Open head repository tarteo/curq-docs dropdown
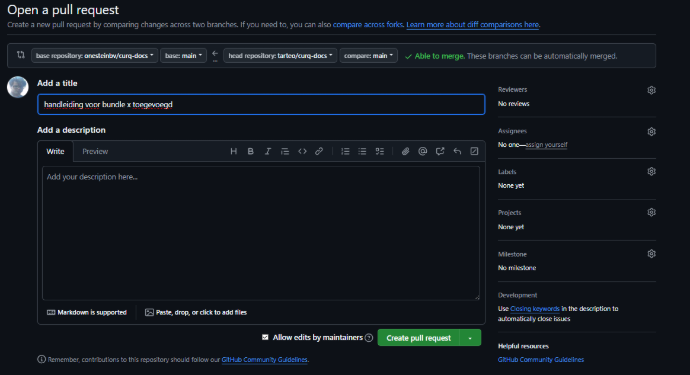690x375 pixels. tap(280, 55)
